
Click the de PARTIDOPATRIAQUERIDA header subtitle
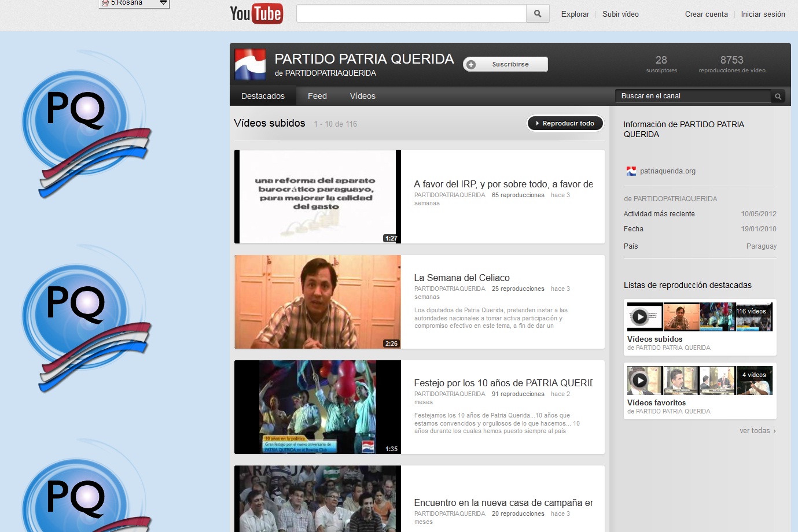pos(325,73)
